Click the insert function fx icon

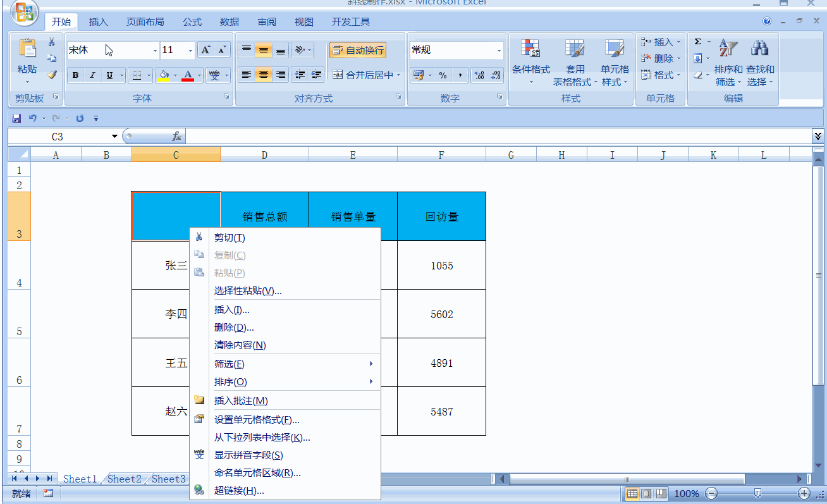177,136
